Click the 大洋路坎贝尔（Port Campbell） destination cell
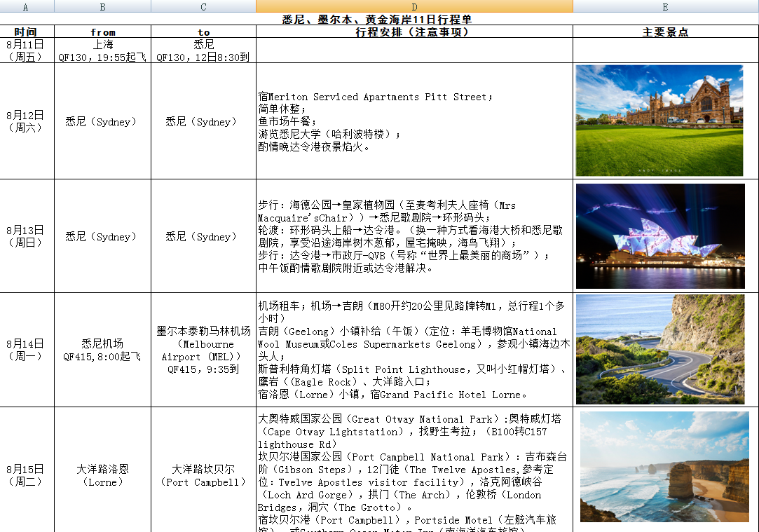The image size is (759, 532). click(x=203, y=475)
